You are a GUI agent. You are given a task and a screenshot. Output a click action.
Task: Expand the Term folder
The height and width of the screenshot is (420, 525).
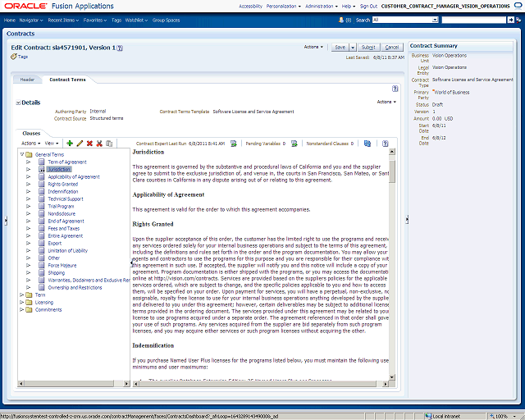(22, 294)
